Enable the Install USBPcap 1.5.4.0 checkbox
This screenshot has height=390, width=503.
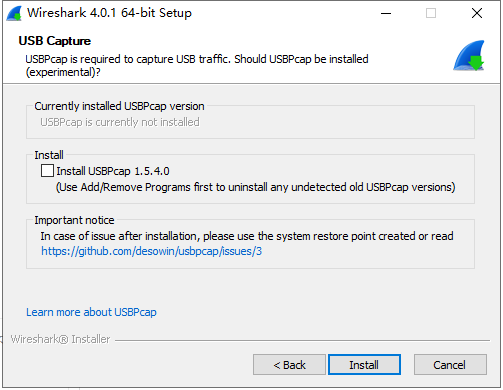(47, 170)
